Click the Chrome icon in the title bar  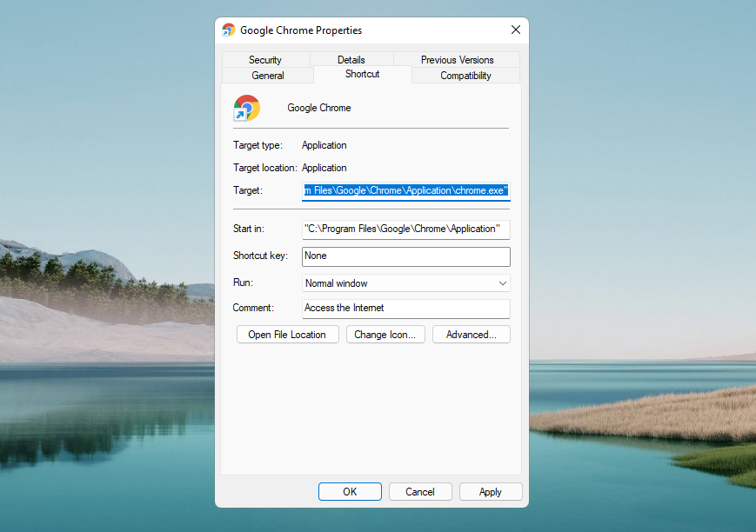pos(228,30)
